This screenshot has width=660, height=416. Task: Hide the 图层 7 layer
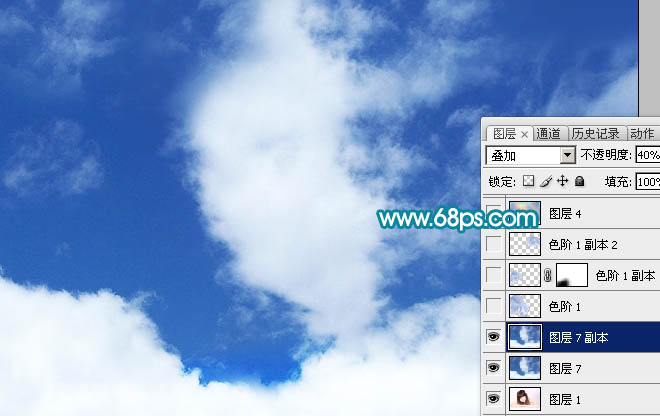(x=494, y=368)
